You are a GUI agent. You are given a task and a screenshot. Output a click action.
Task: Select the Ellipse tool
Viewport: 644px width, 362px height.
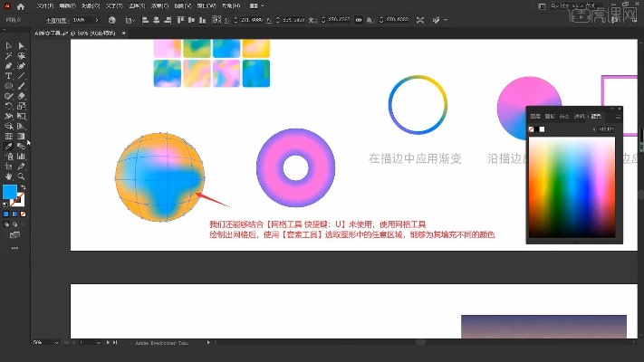coord(8,86)
